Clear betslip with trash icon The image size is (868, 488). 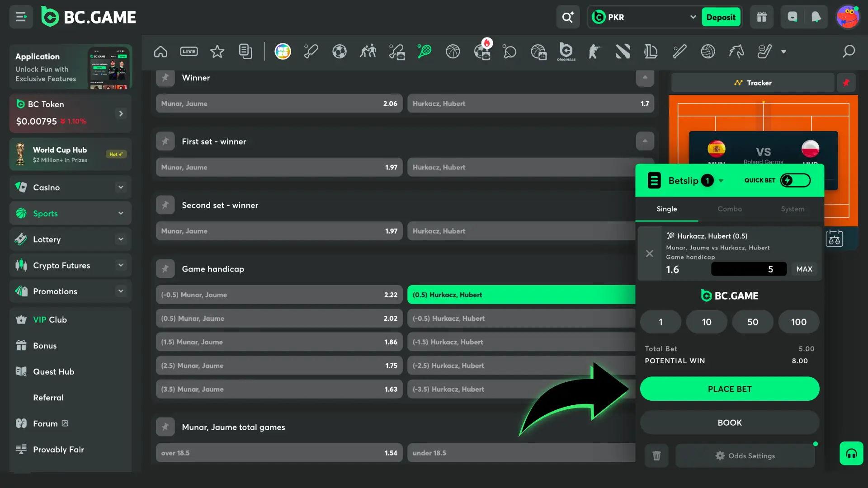click(x=657, y=456)
